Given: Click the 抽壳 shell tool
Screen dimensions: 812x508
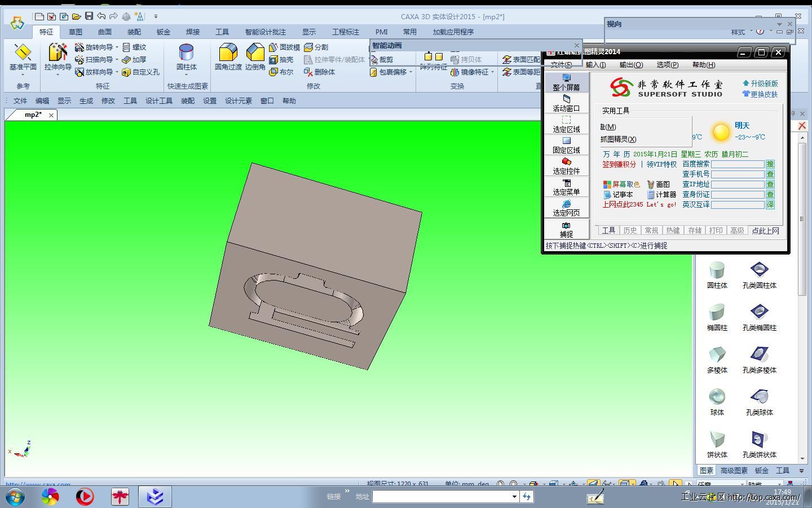Looking at the screenshot, I should pos(281,60).
